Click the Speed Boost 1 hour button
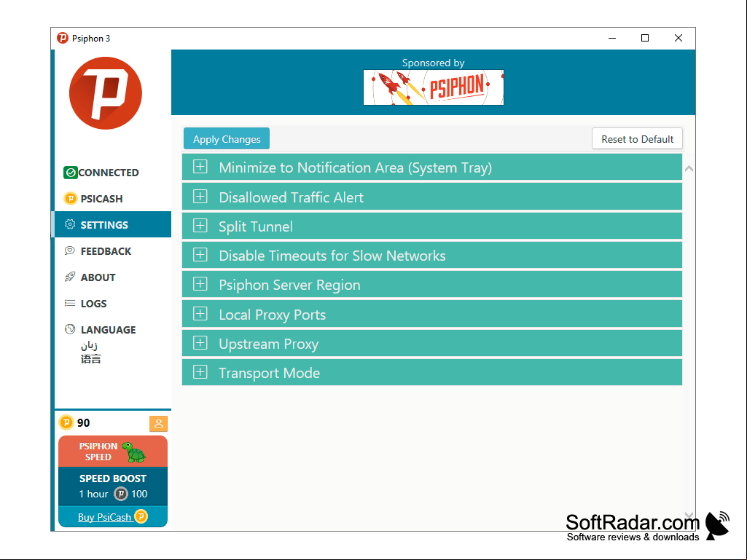This screenshot has width=747, height=560. tap(113, 486)
